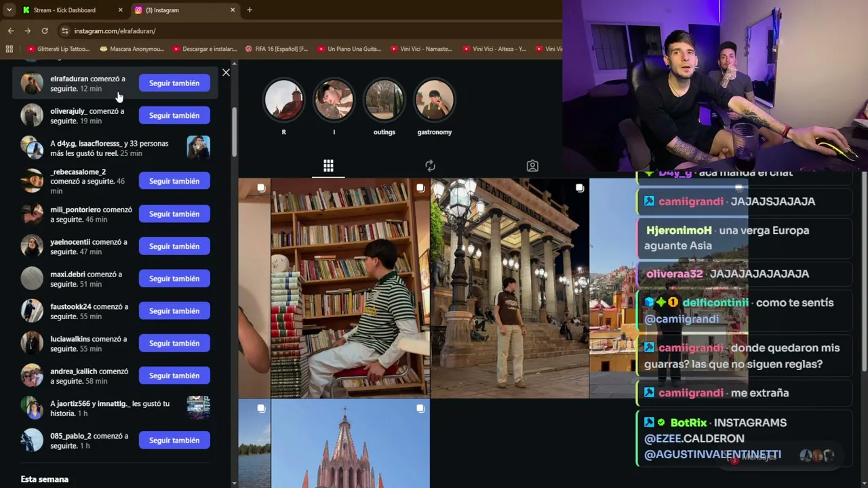Click the username luciawalkins in notifications
868x488 pixels.
coord(69,339)
